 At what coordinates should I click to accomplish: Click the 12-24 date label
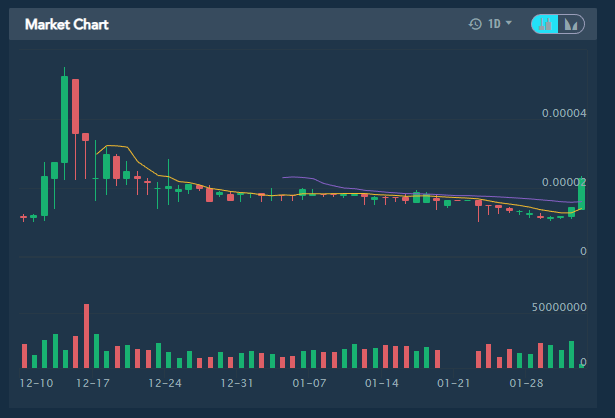(x=165, y=383)
